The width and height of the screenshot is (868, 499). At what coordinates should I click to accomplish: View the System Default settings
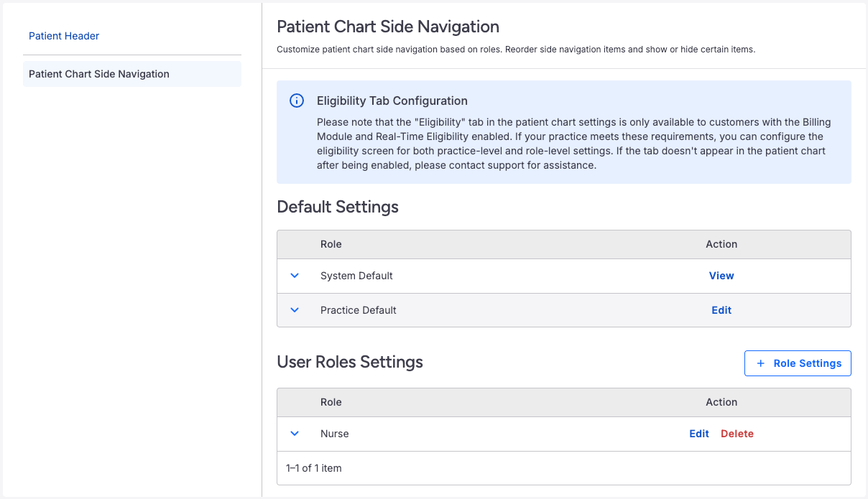[721, 276]
